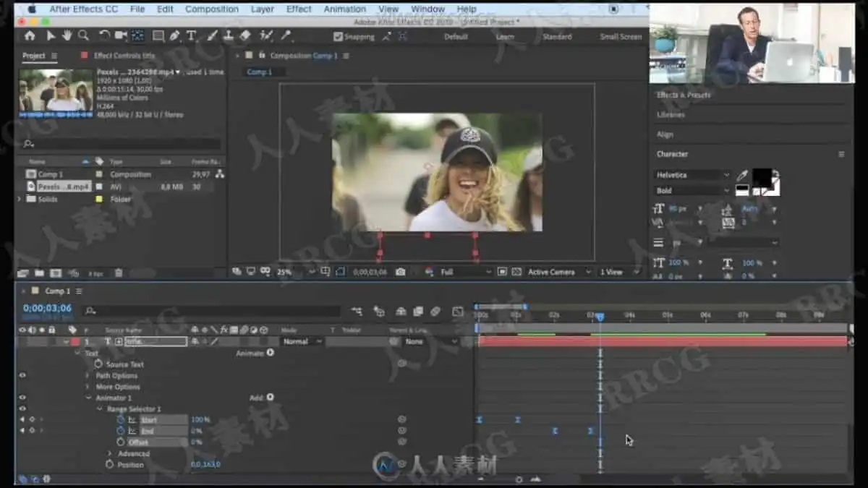Viewport: 868px width, 488px height.
Task: Click the black fill color swatch
Action: tap(761, 178)
